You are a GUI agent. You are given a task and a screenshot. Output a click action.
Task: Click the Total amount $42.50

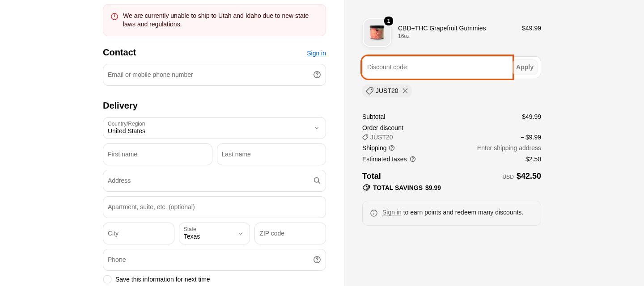(x=529, y=176)
